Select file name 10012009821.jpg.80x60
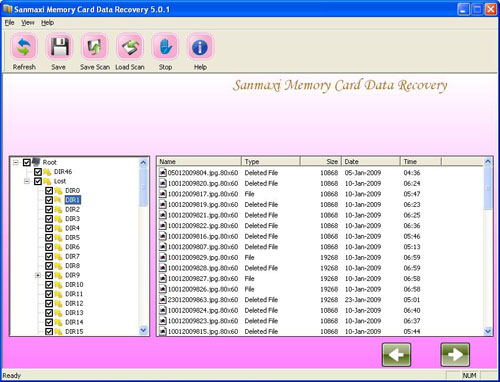 [x=203, y=215]
